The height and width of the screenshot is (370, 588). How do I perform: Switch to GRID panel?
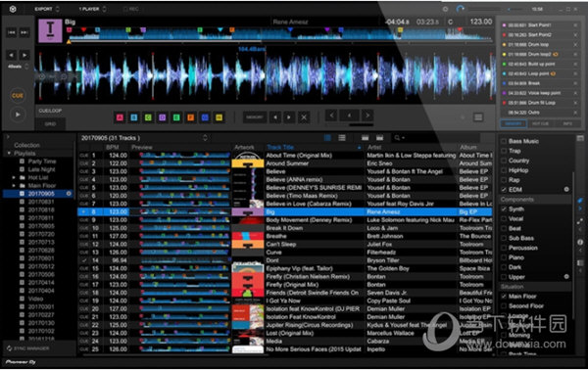click(x=50, y=124)
